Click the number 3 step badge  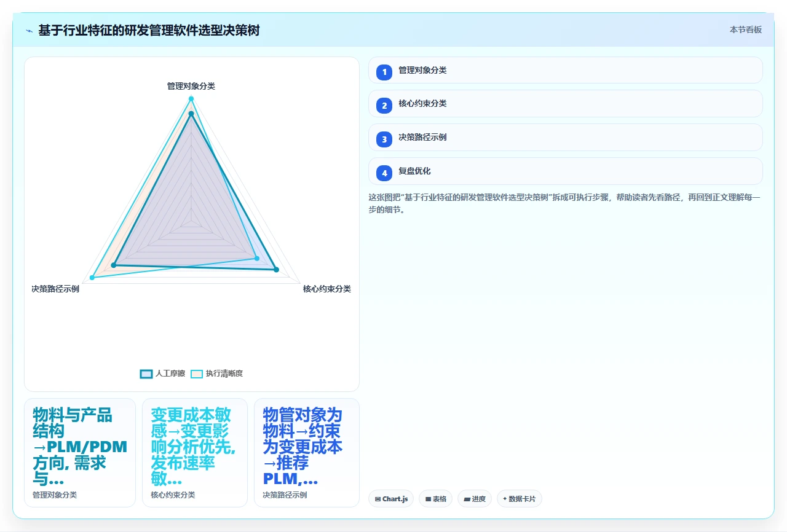point(384,139)
